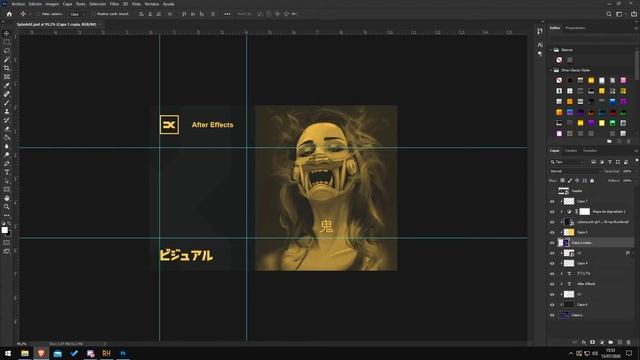Create a new layer from Layers footer
Screen dimensions: 640x360
tap(620, 342)
